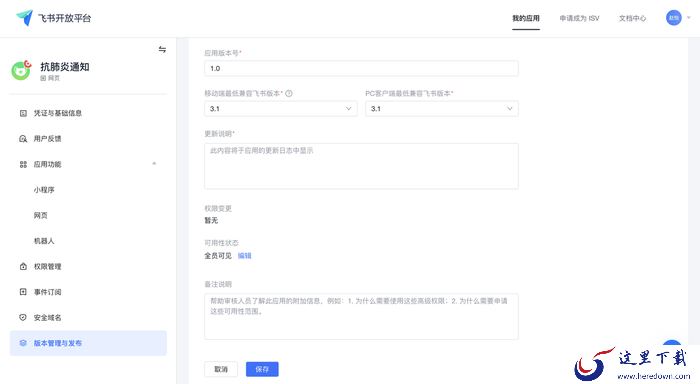Click the 抗肺炎通知 app icon
The height and width of the screenshot is (384, 700).
click(21, 70)
